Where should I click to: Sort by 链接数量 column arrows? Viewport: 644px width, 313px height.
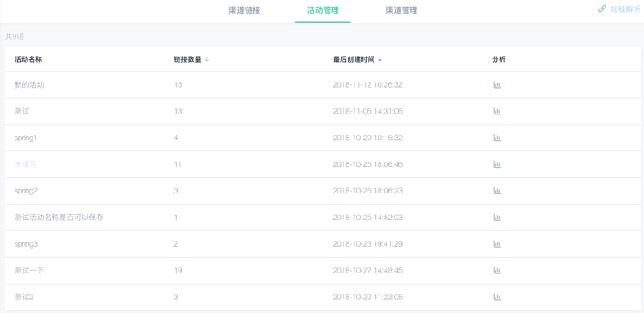[x=207, y=59]
